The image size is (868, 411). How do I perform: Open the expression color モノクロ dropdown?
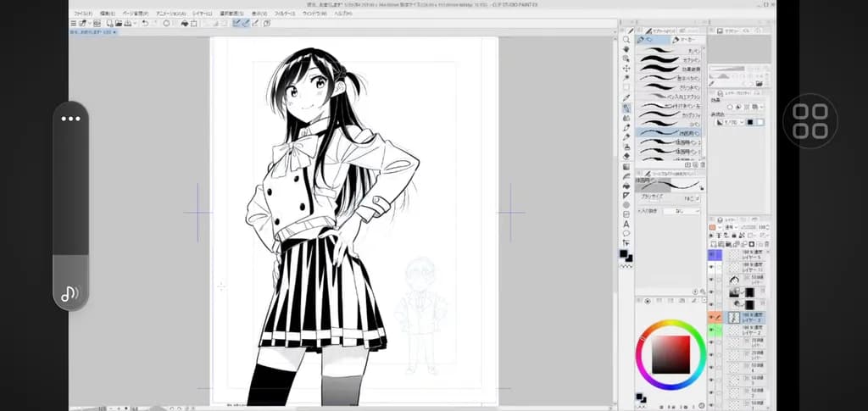point(731,122)
